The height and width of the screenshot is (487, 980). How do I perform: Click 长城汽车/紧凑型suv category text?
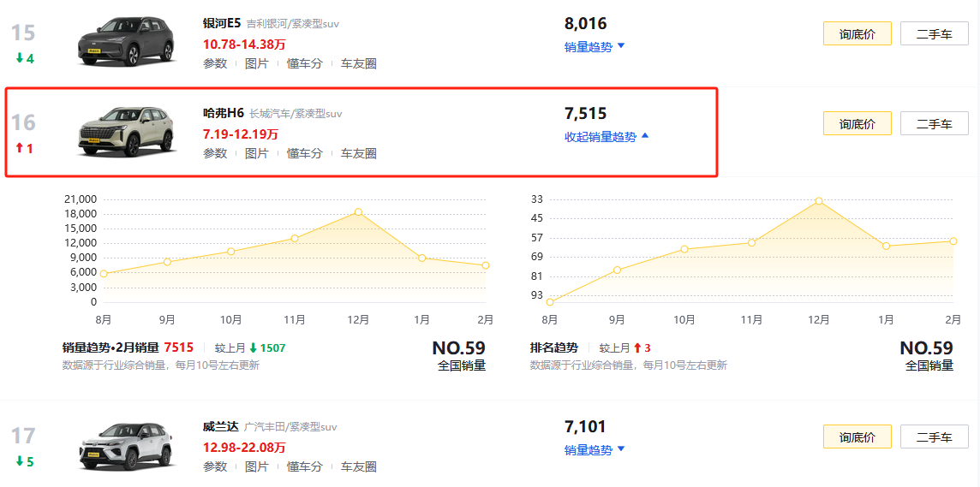click(x=296, y=114)
